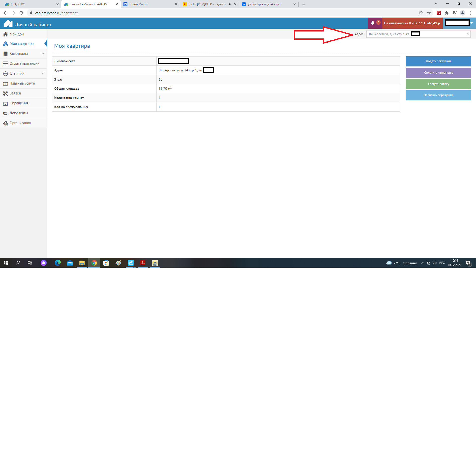Screen dimensions: 476x449
Task: Open Заявки sidebar item
Action: [x=23, y=93]
